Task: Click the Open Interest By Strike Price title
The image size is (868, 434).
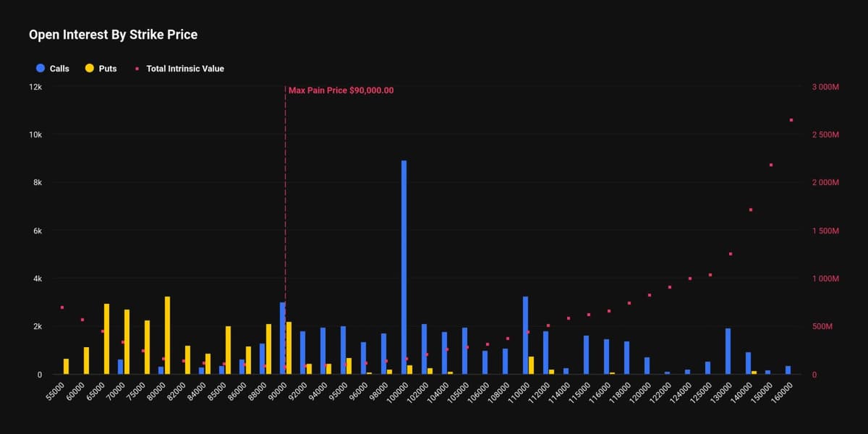Action: tap(112, 34)
